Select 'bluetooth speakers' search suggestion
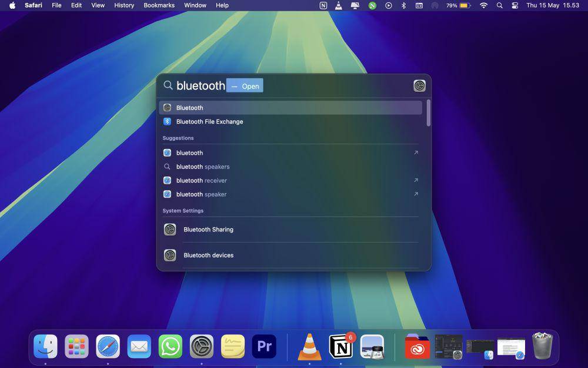This screenshot has height=368, width=588. point(290,167)
